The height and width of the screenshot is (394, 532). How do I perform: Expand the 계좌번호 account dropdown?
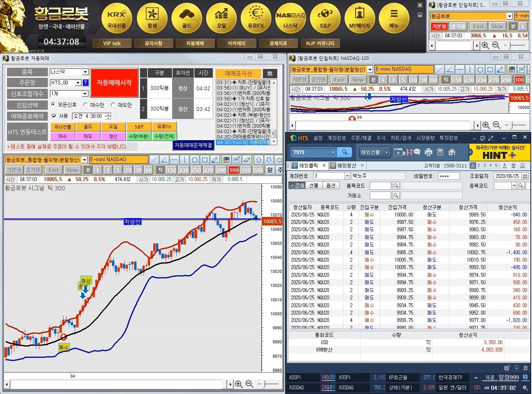click(x=348, y=176)
